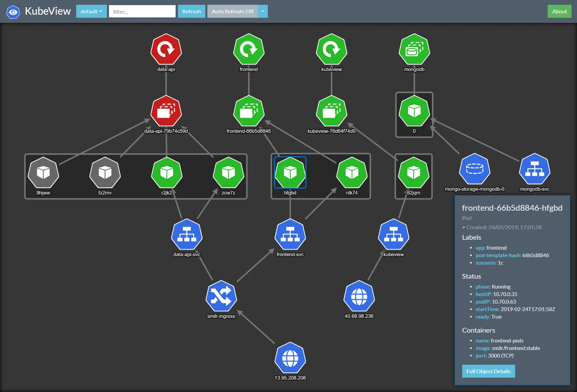Select the red data-api deployment node
This screenshot has width=577, height=392.
click(166, 49)
